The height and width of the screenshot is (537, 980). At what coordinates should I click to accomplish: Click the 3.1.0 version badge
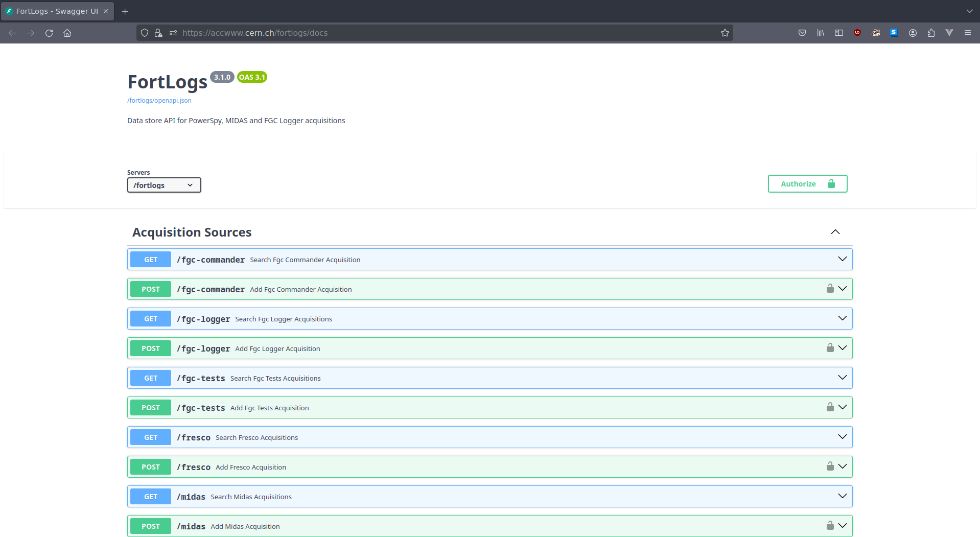click(222, 77)
